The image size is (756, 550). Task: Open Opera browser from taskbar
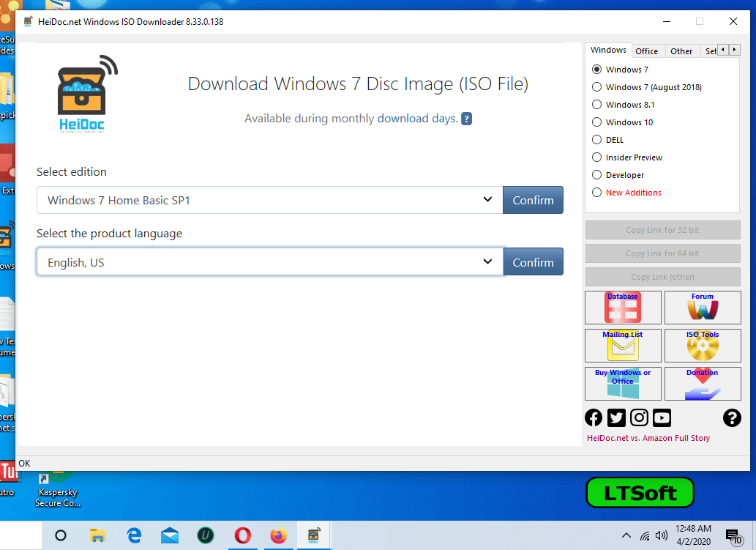(x=242, y=535)
